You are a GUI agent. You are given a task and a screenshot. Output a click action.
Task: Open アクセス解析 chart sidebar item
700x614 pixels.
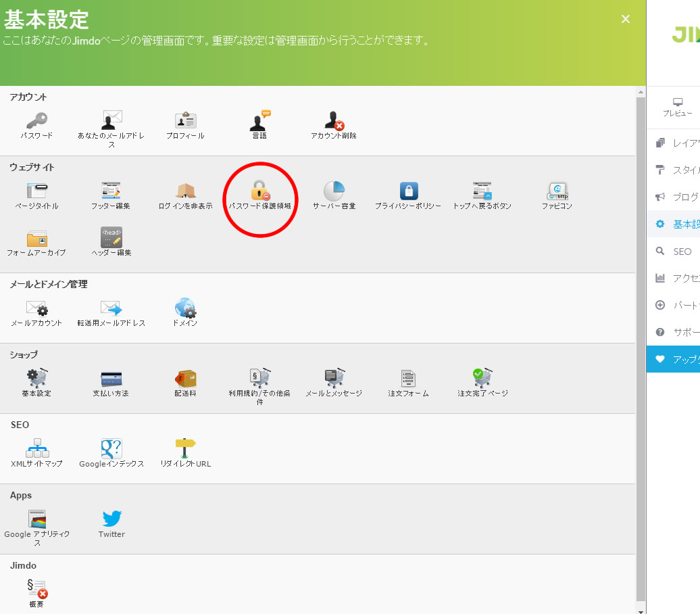coord(673,278)
